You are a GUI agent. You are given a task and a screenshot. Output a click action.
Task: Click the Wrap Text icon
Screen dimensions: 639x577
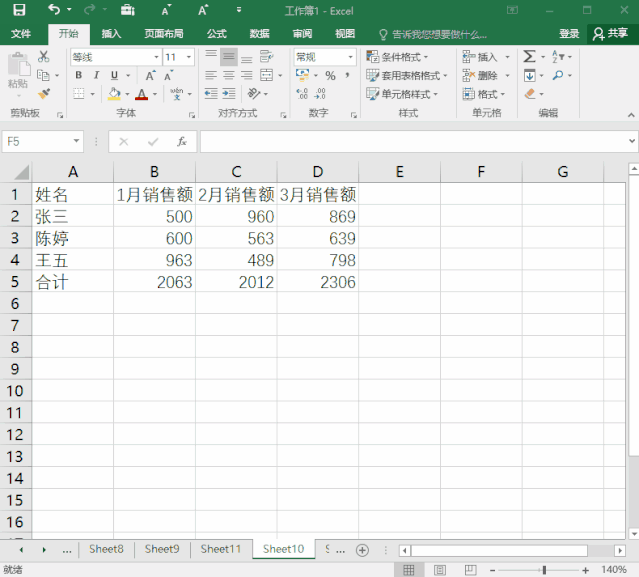pyautogui.click(x=267, y=57)
